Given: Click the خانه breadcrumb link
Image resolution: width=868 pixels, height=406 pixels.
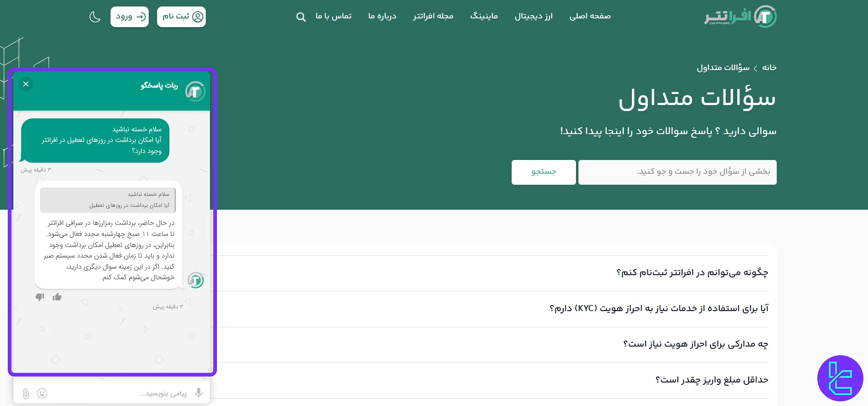Looking at the screenshot, I should click(x=769, y=68).
